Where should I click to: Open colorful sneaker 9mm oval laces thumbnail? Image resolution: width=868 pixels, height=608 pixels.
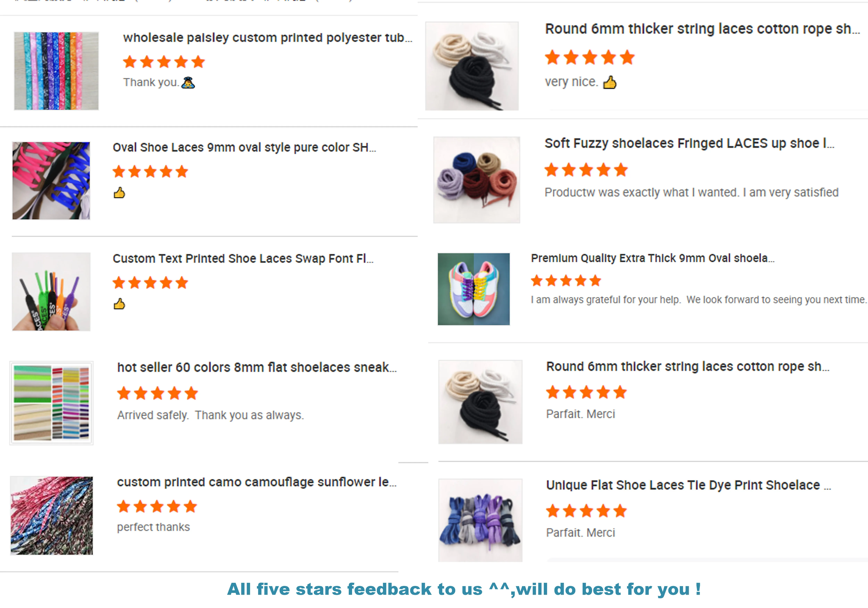(x=474, y=289)
